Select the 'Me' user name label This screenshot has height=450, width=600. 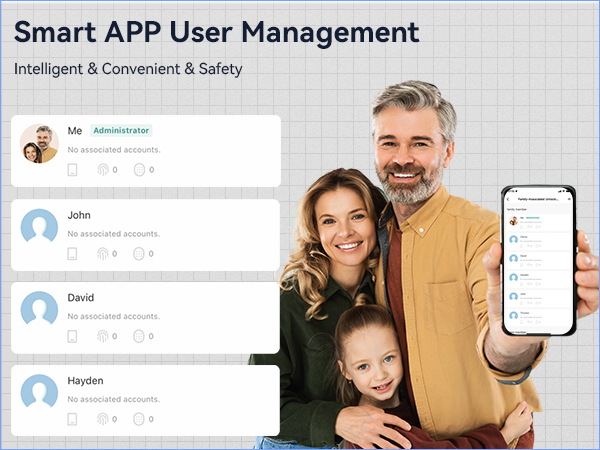click(75, 131)
